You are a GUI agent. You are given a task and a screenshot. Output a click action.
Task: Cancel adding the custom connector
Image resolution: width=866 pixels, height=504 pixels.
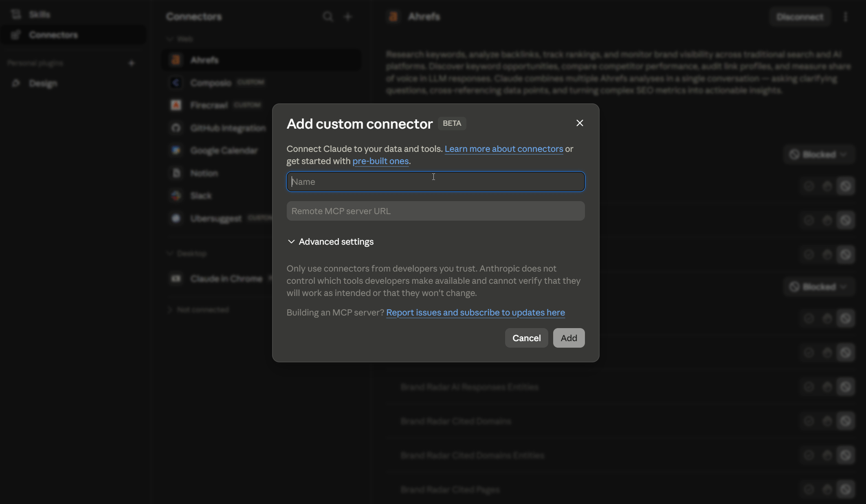tap(526, 338)
